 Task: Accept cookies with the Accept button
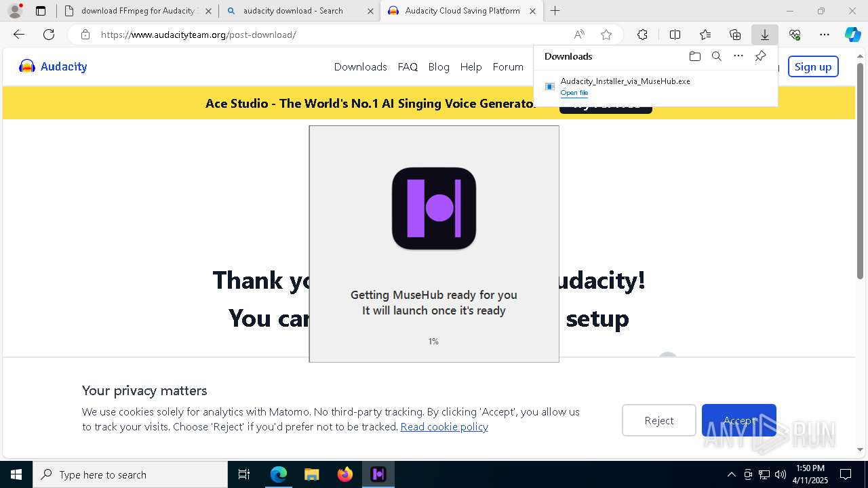[739, 420]
